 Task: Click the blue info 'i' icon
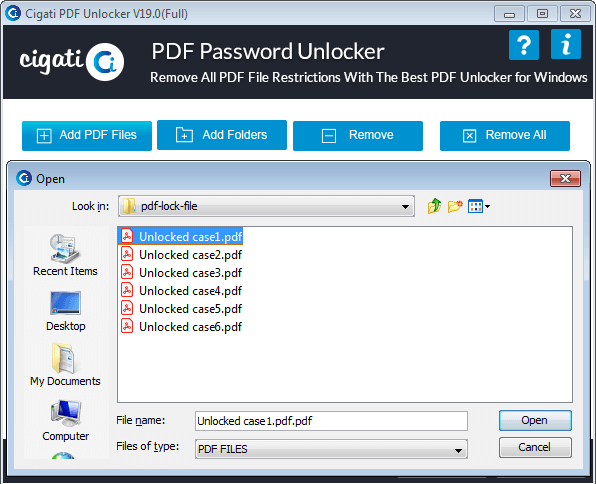[x=566, y=44]
